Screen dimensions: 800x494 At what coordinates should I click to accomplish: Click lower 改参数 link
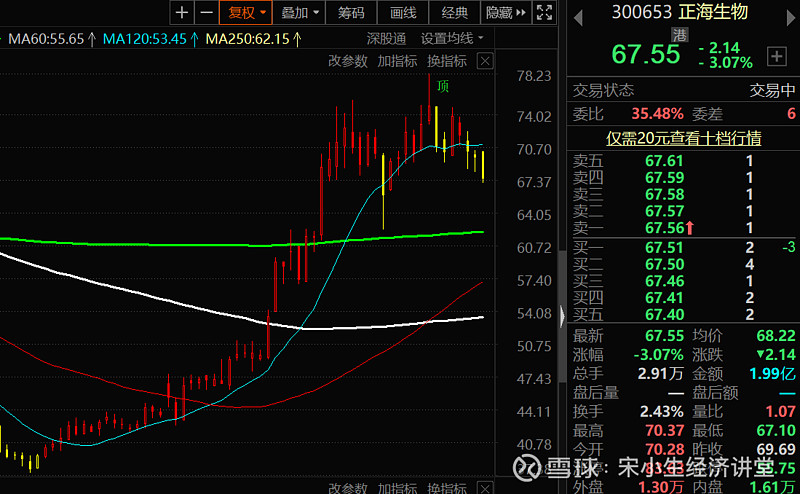[x=348, y=488]
